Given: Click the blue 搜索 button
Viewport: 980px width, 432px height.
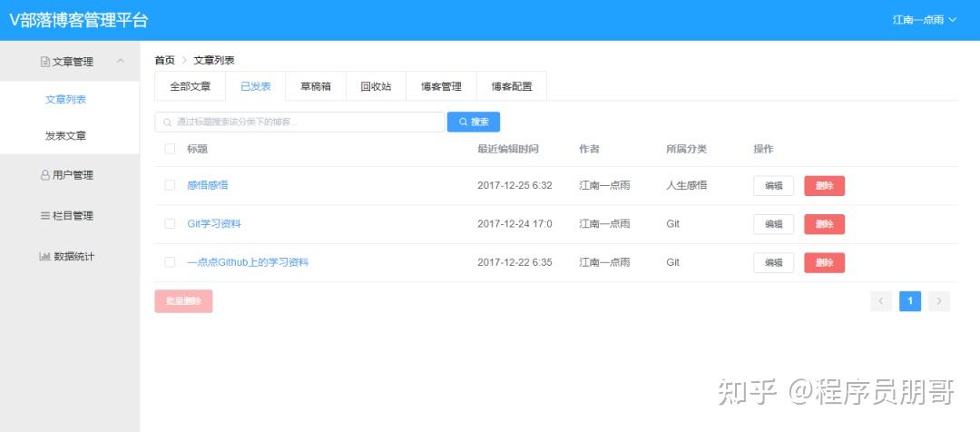Looking at the screenshot, I should pos(473,122).
